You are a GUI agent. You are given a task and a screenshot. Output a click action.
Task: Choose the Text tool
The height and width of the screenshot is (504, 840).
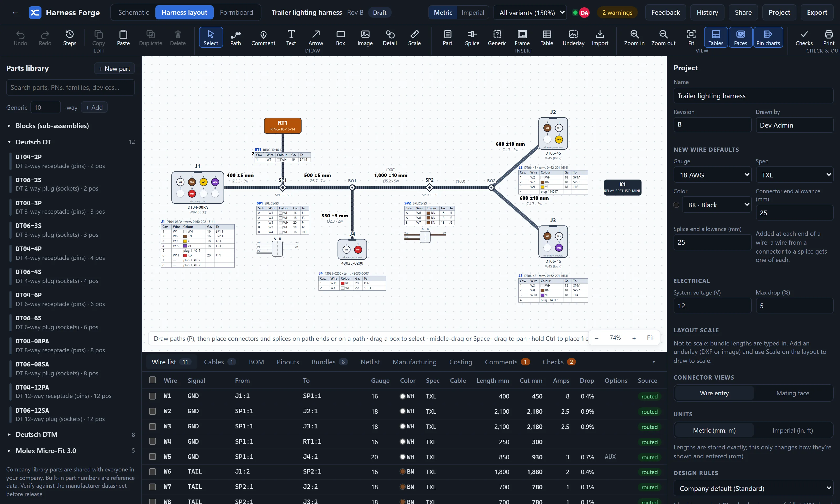pos(291,37)
